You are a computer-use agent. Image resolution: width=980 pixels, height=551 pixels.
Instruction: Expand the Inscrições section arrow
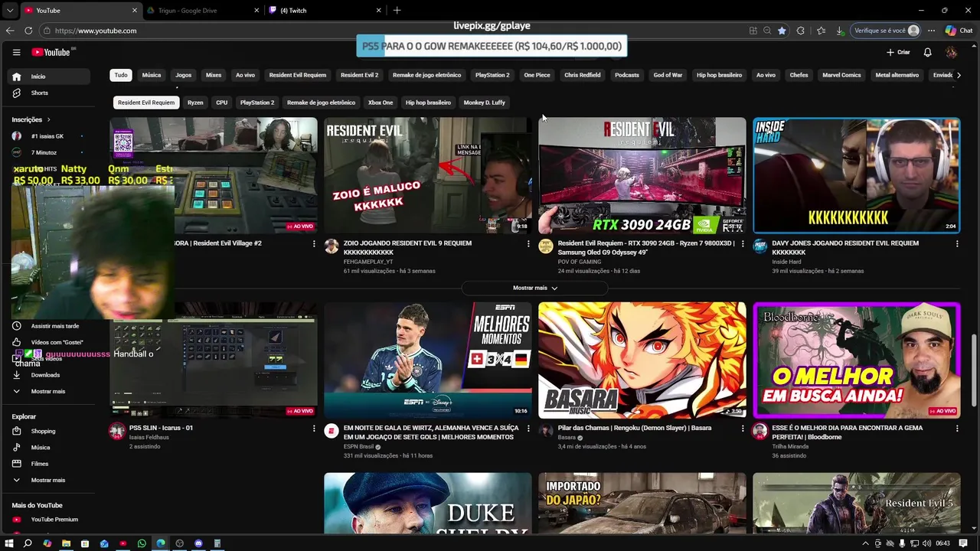[x=48, y=119]
